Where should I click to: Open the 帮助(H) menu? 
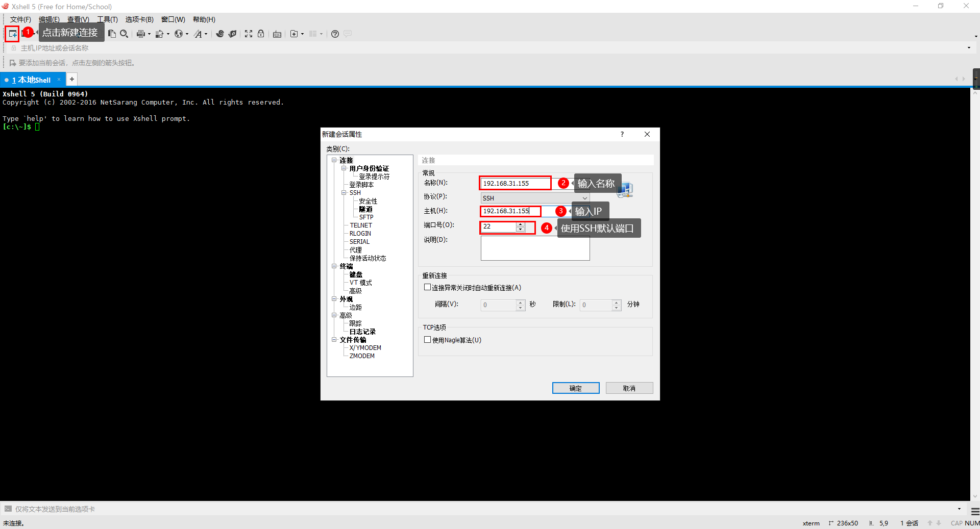(x=204, y=19)
